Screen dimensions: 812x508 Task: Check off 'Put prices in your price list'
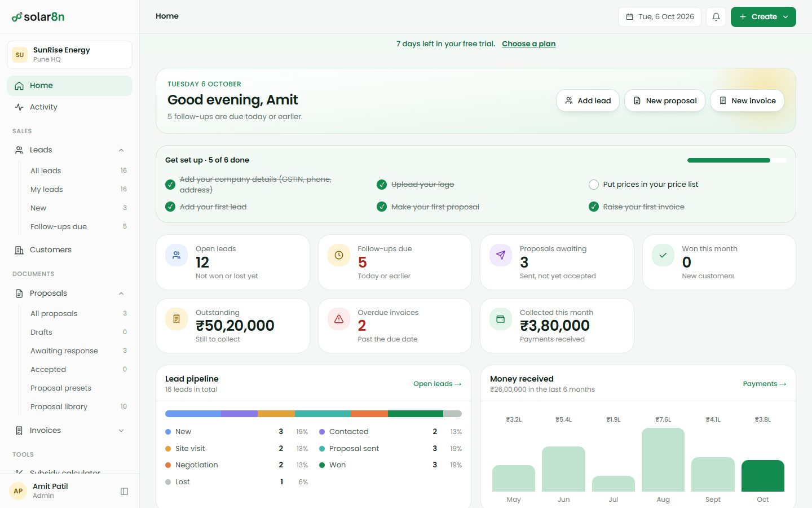click(x=594, y=185)
